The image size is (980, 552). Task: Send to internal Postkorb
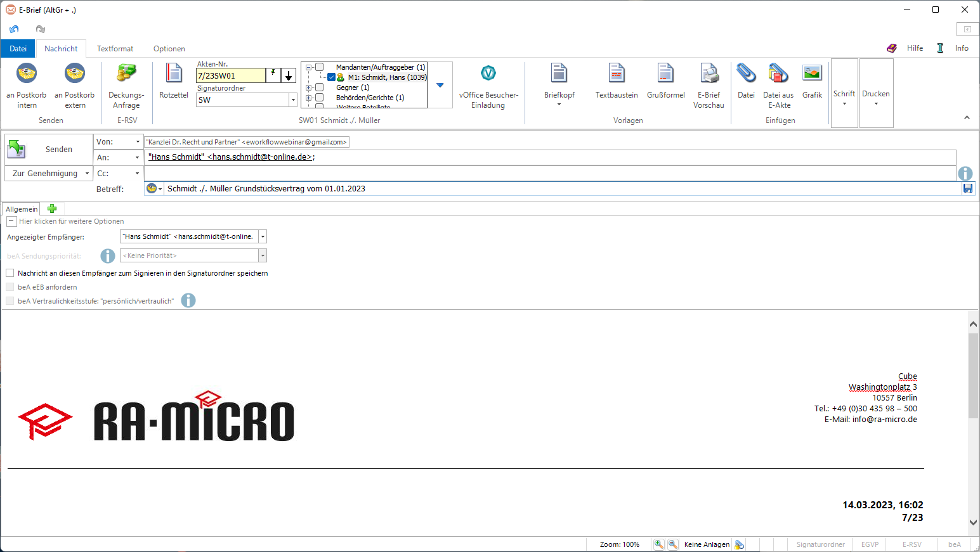coord(27,86)
